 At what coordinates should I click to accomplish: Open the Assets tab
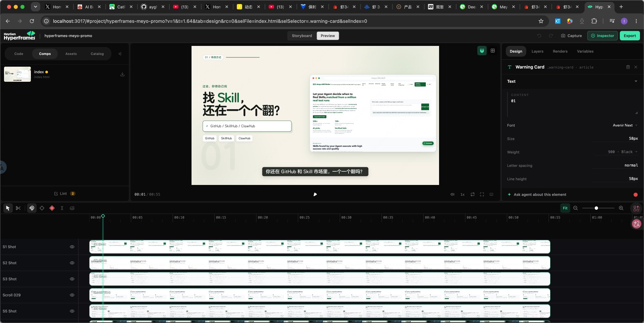pos(71,54)
